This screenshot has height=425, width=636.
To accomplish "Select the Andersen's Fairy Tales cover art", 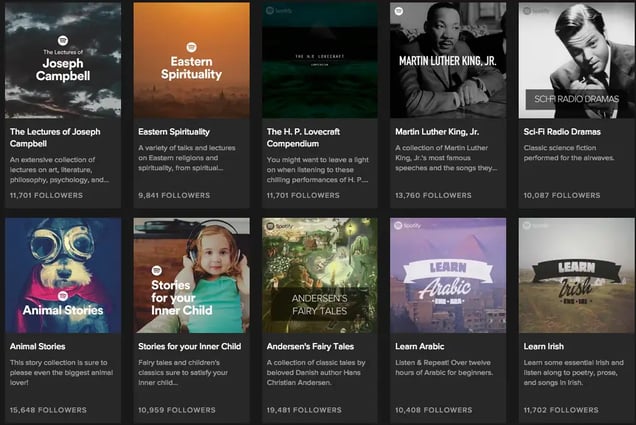I will coord(319,275).
